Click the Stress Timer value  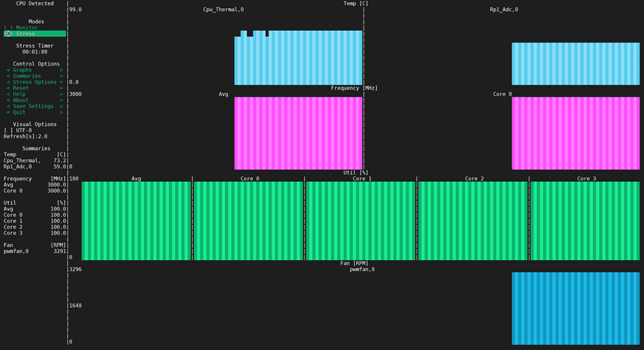point(35,52)
